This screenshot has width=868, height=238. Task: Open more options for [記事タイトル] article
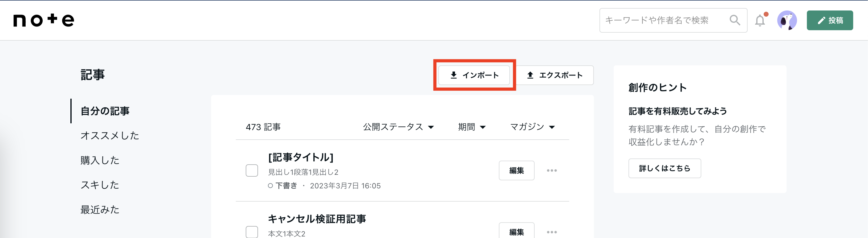(552, 170)
